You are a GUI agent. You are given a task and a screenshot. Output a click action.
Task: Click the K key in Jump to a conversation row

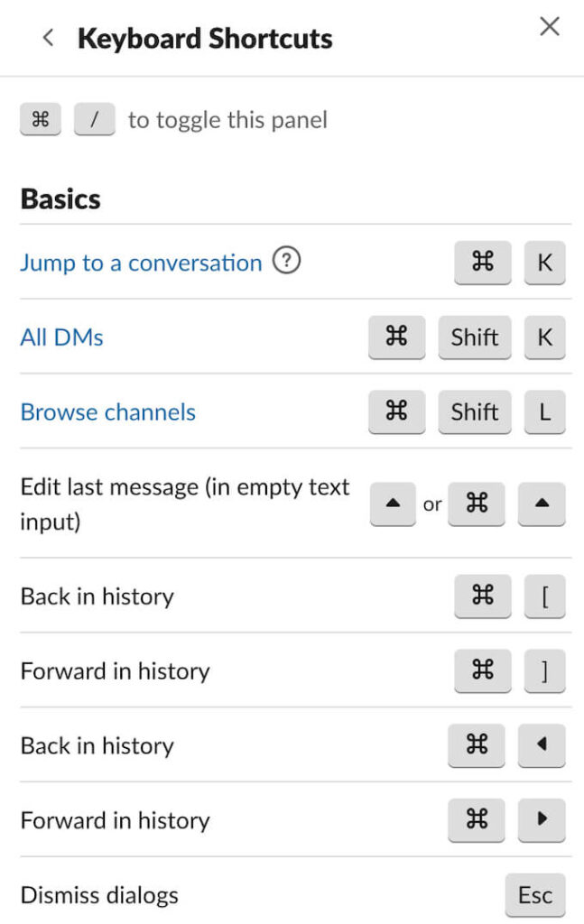point(544,263)
